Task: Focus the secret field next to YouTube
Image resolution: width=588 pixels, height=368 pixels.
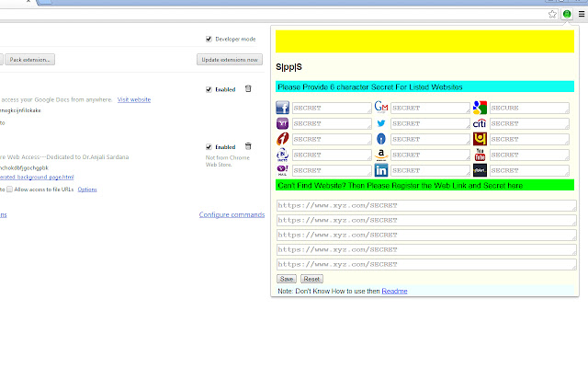Action: 529,155
